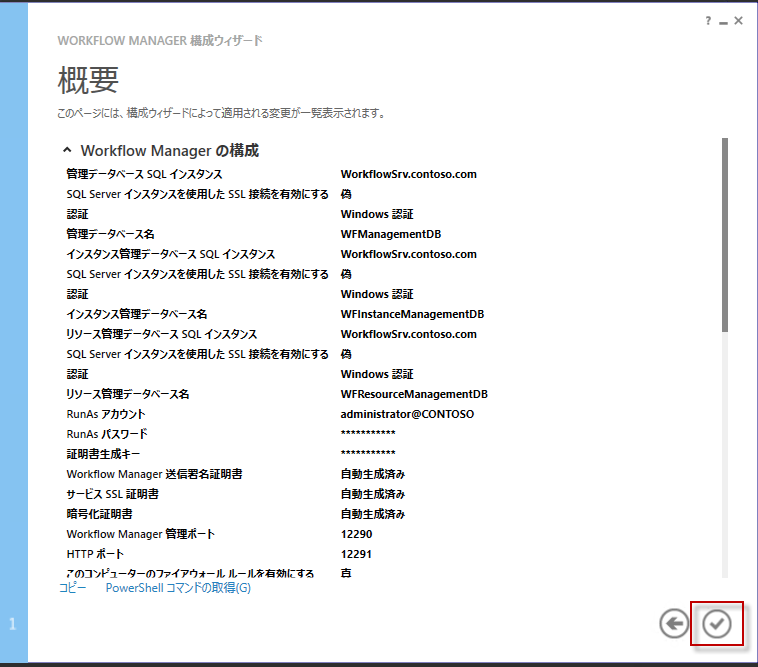Click the インスタンス管理データベース名 label
Screen dimensions: 758x667
(137, 314)
